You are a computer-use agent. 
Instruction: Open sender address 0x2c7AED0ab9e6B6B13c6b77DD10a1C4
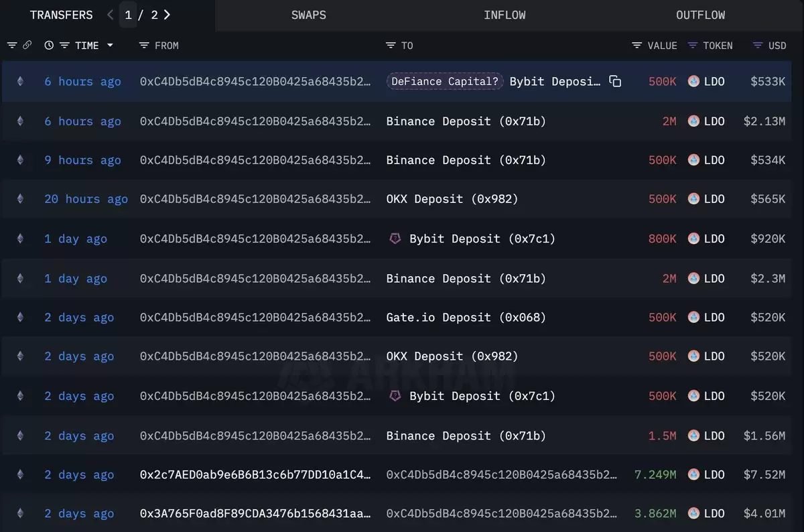point(255,474)
